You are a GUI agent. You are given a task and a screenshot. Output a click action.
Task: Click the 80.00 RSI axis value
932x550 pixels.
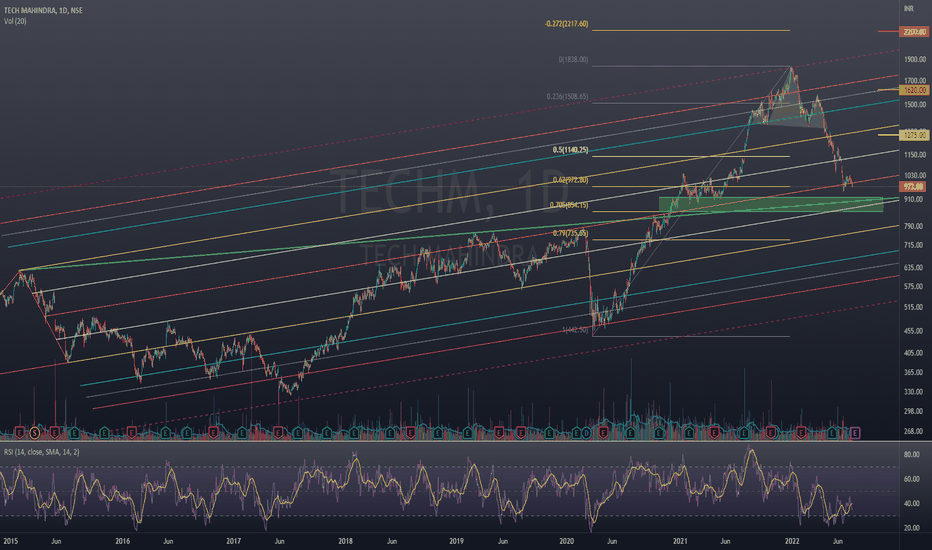click(x=912, y=454)
